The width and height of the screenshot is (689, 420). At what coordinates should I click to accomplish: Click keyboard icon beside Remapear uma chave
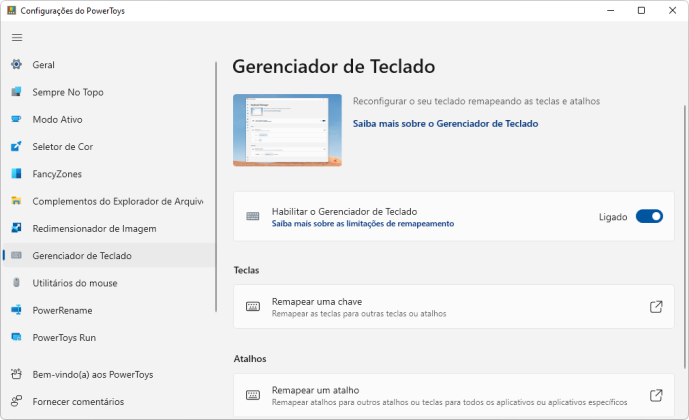click(253, 307)
